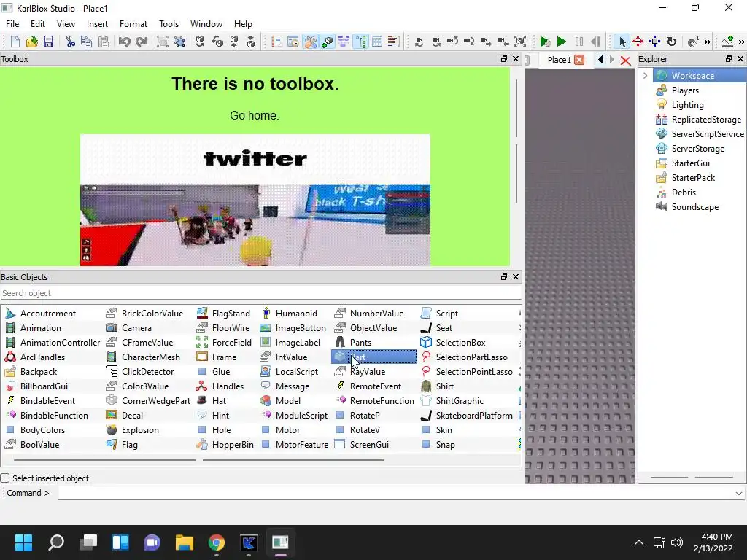Create a new place with New file icon
Screen dimensions: 747x560
click(15, 42)
